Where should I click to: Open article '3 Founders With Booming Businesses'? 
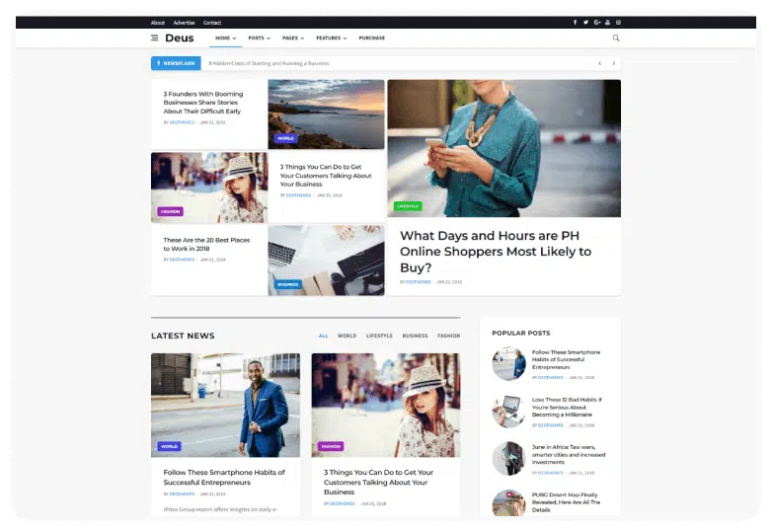[202, 103]
